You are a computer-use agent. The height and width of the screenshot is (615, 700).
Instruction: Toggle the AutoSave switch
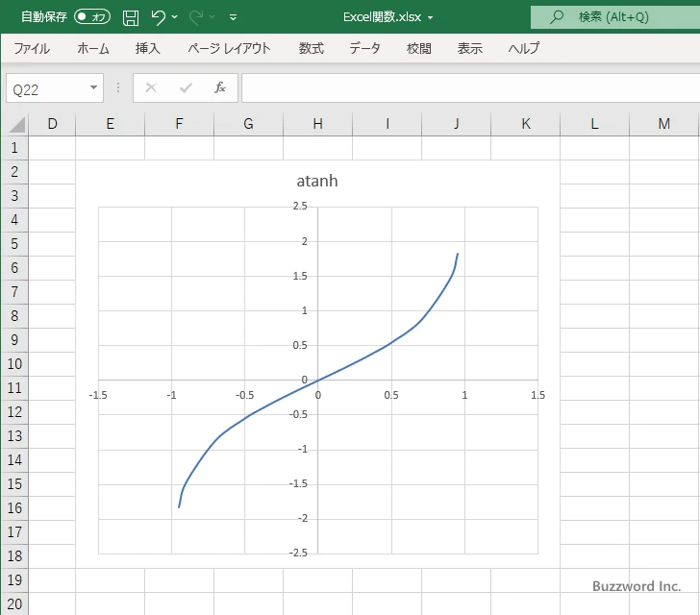tap(92, 17)
